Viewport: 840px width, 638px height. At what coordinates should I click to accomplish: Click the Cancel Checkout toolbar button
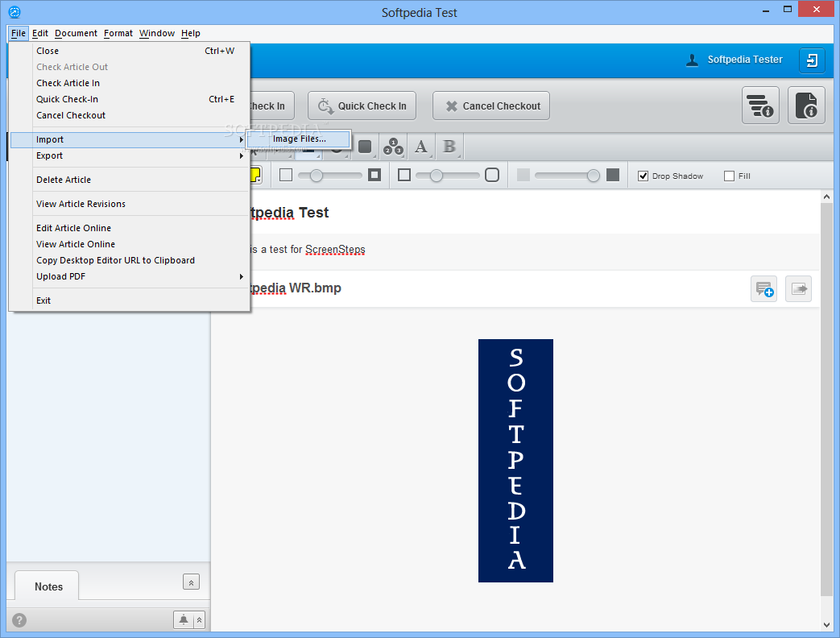(x=491, y=106)
